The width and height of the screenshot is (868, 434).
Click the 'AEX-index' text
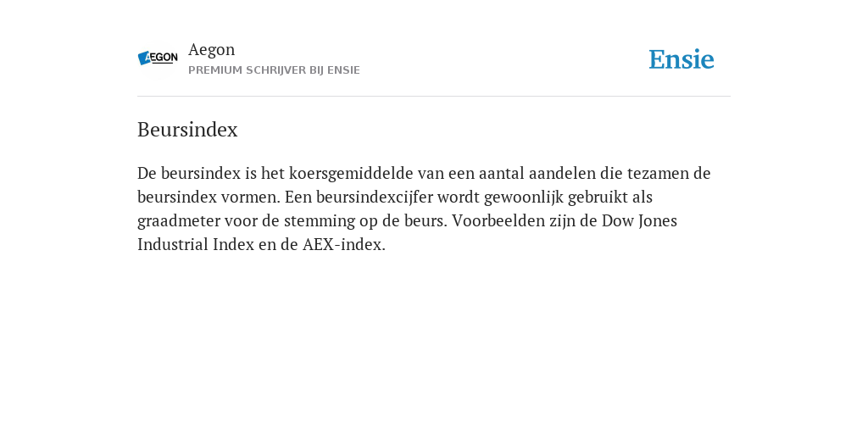tap(344, 245)
